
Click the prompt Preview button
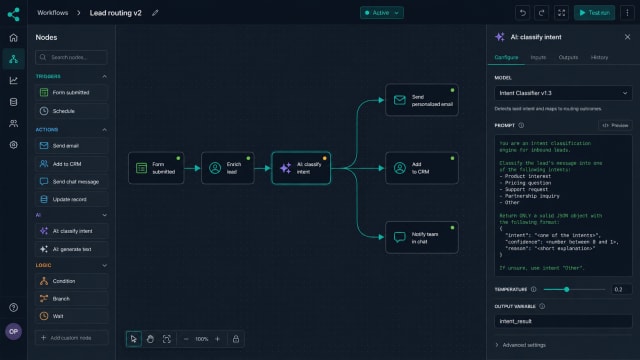(x=615, y=125)
